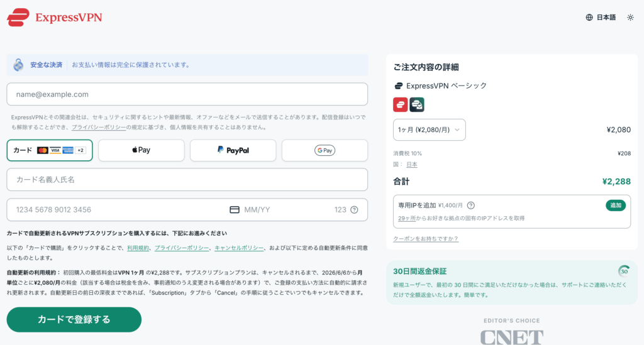This screenshot has height=345, width=644.
Task: Click the カードで登録する button
Action: point(74,320)
